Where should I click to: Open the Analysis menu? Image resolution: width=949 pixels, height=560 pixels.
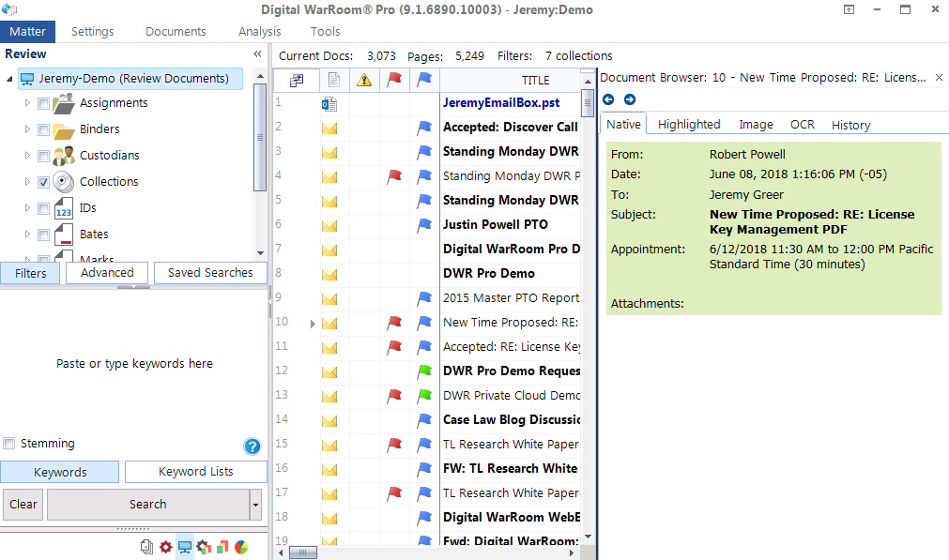click(259, 31)
